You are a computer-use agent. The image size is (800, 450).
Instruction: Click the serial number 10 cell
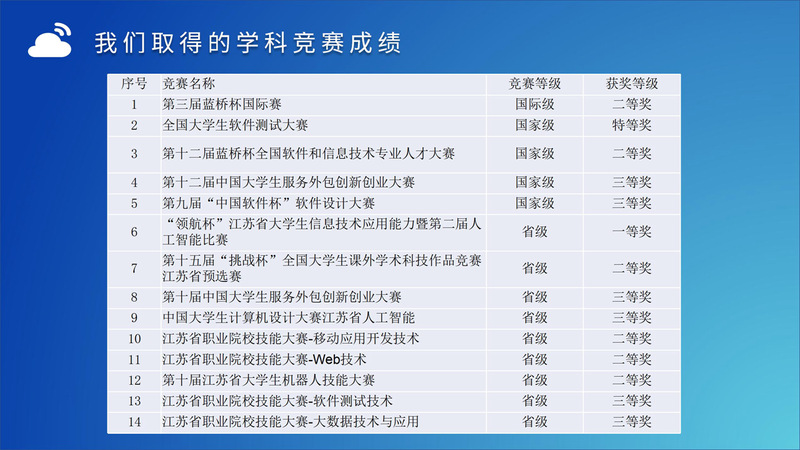pyautogui.click(x=134, y=339)
